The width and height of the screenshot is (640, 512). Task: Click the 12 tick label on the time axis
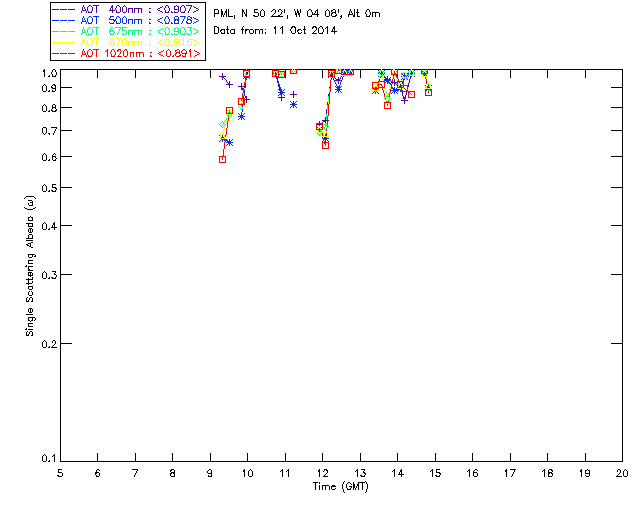pyautogui.click(x=322, y=472)
